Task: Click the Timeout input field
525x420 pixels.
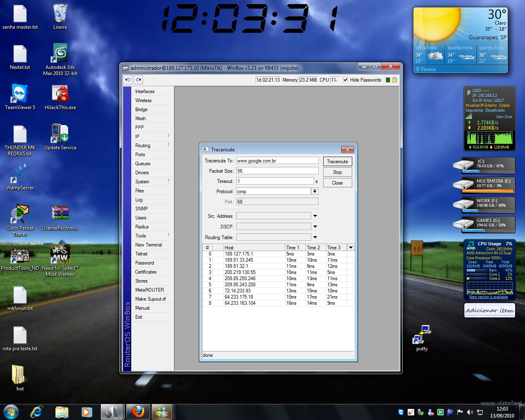Action: [x=275, y=181]
